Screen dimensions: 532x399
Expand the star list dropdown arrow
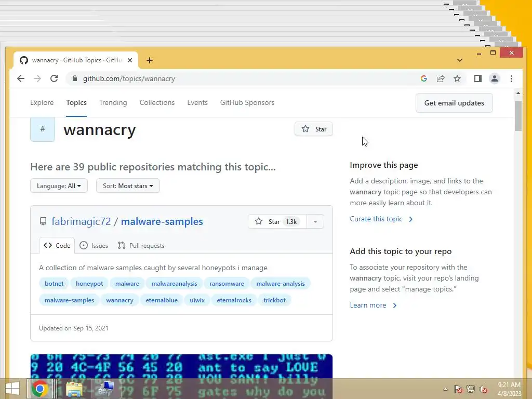click(315, 221)
